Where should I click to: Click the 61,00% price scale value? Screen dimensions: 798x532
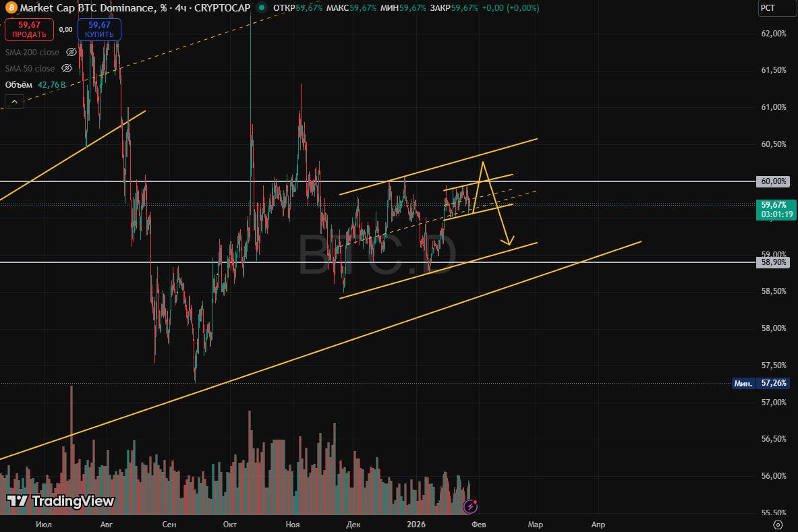click(x=774, y=107)
